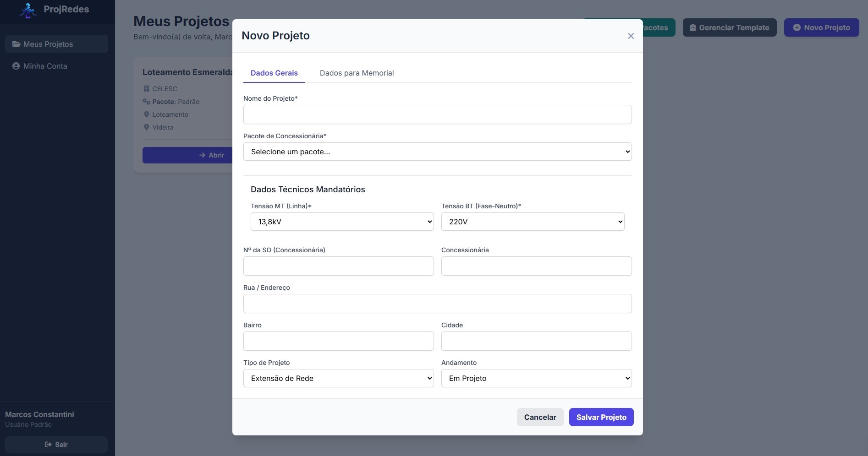Click the Sair logout icon

pyautogui.click(x=48, y=445)
